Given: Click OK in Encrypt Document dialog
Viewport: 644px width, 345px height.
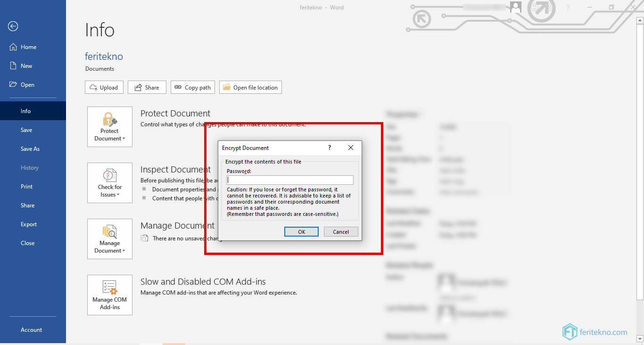Looking at the screenshot, I should [301, 231].
